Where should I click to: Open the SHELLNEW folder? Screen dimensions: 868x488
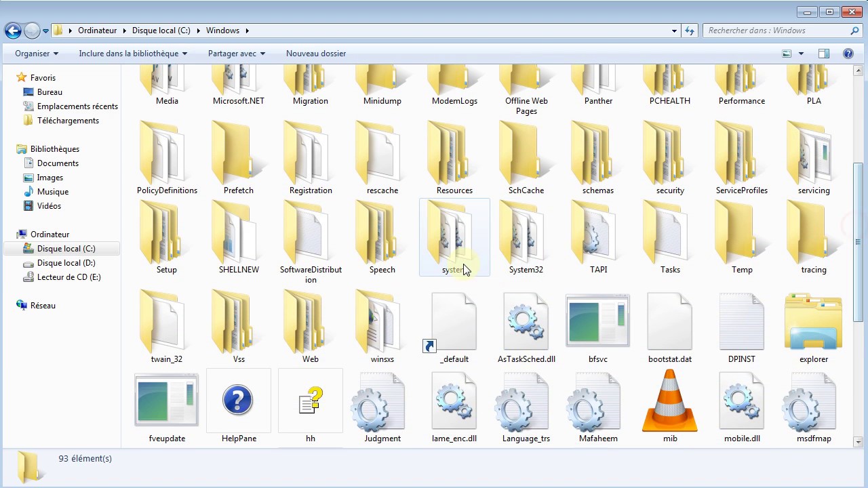pos(238,237)
